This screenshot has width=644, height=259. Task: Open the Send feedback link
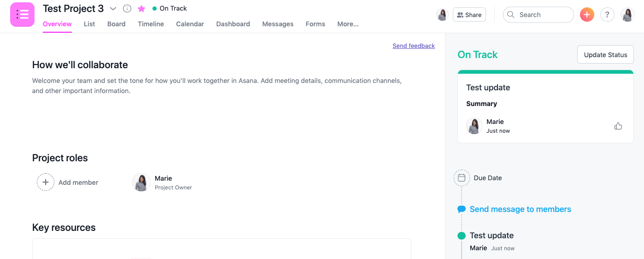tap(413, 46)
